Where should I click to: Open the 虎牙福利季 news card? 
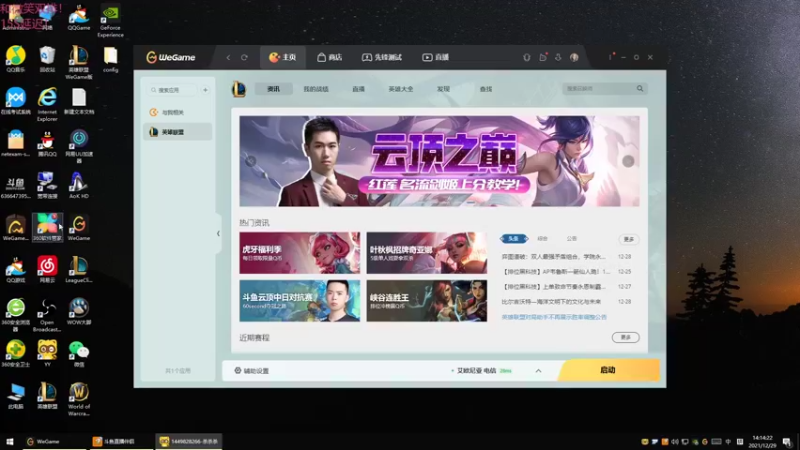(299, 253)
